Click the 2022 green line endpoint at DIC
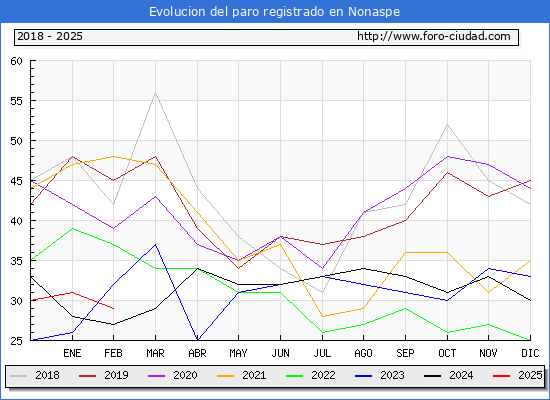The height and width of the screenshot is (400, 550). tap(529, 340)
